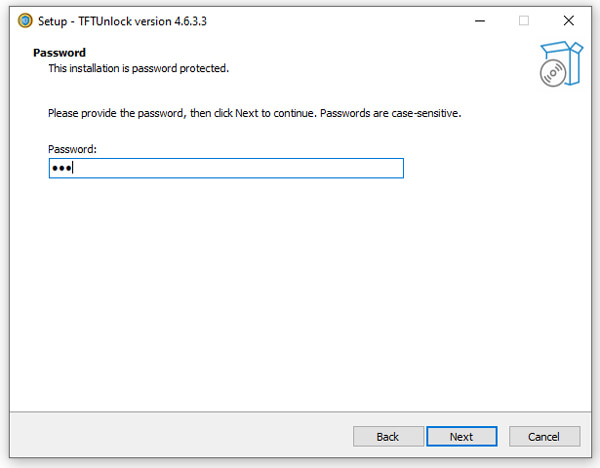Viewport: 600px width, 468px height.
Task: Click the empty area below the password field
Action: coord(300,290)
